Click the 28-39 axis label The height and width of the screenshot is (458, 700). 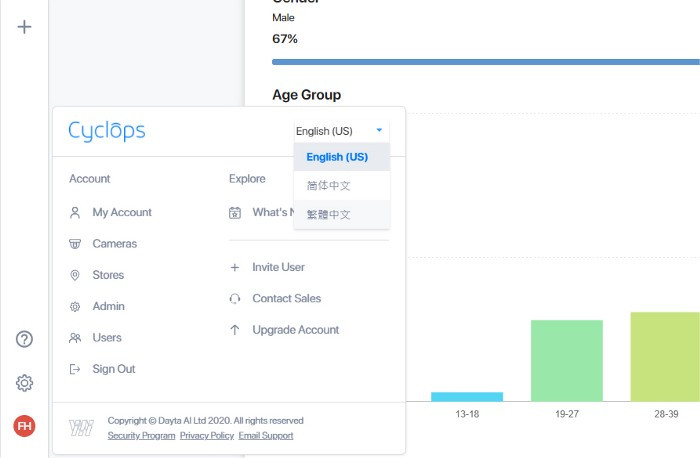click(x=666, y=414)
